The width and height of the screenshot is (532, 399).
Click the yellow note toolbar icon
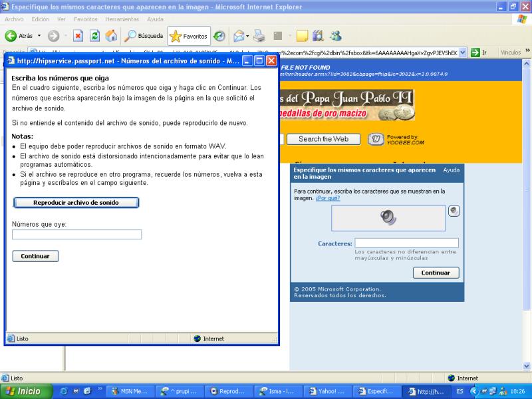click(302, 36)
